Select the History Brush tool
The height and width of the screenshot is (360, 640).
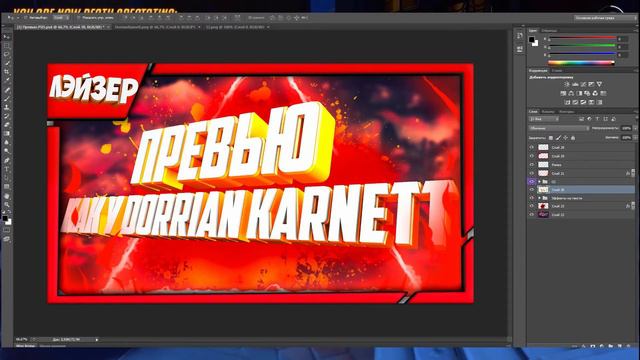pos(7,116)
